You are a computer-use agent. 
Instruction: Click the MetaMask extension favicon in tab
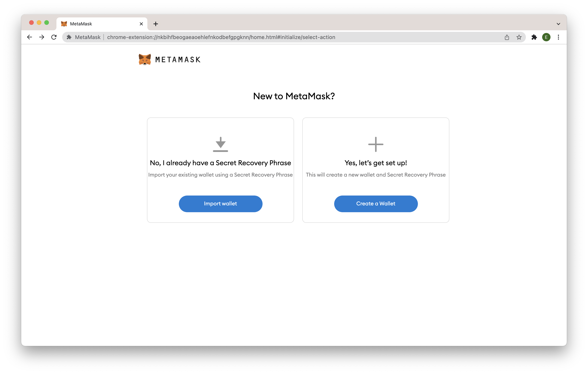(x=63, y=23)
